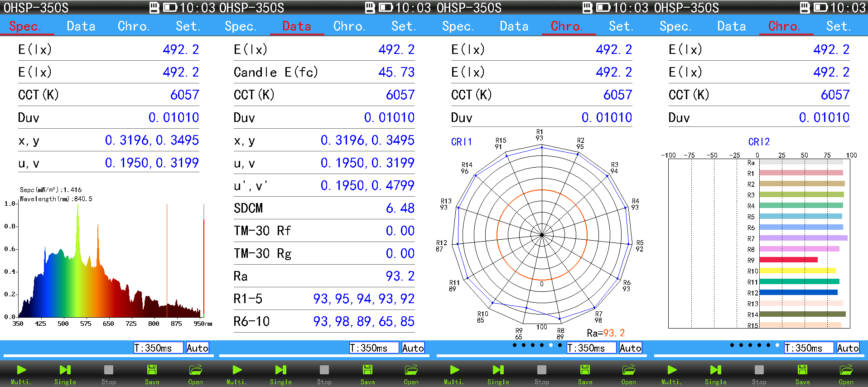The width and height of the screenshot is (868, 387).
Task: Open Chro. tab in the first panel
Action: pos(134,26)
